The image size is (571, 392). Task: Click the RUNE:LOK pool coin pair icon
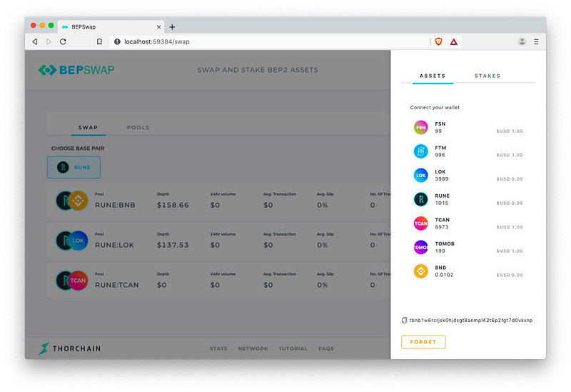(72, 241)
